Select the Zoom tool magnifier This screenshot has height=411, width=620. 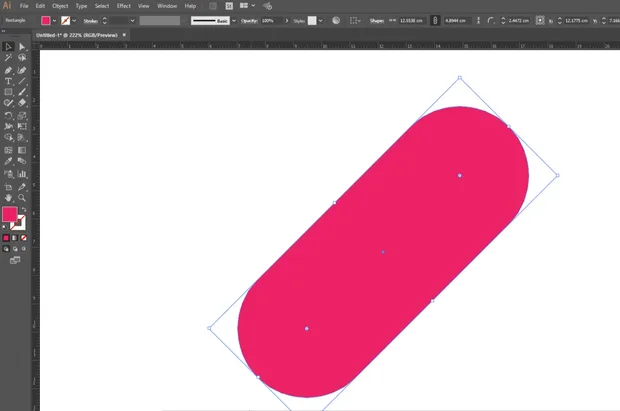tap(22, 198)
